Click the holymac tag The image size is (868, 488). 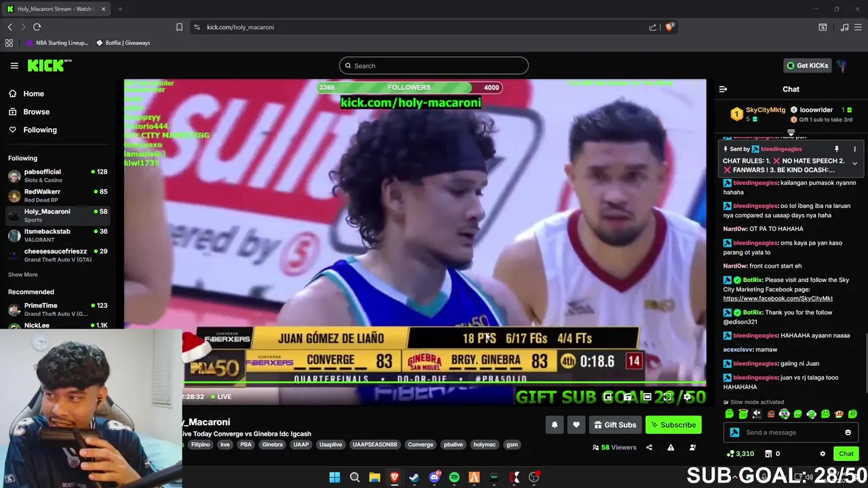tap(484, 445)
